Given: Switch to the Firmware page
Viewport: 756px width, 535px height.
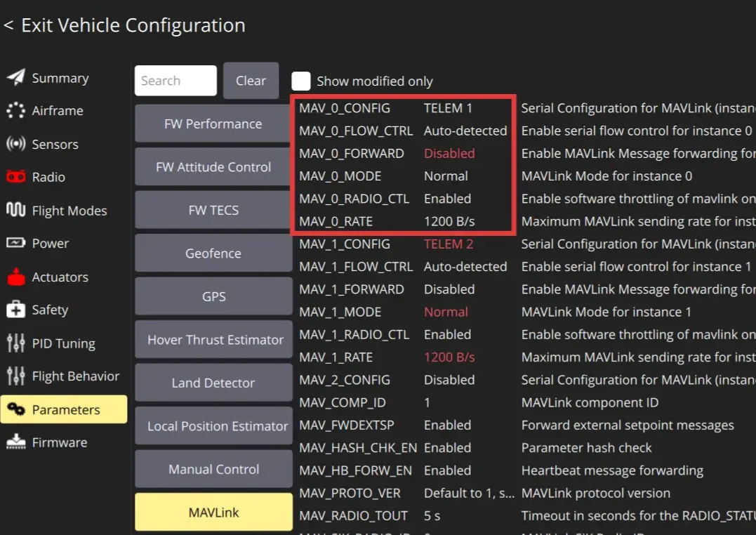Looking at the screenshot, I should point(60,442).
